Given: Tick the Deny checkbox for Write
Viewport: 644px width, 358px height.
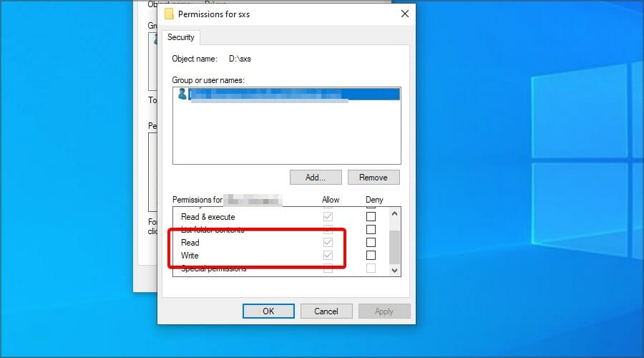Looking at the screenshot, I should [x=371, y=255].
